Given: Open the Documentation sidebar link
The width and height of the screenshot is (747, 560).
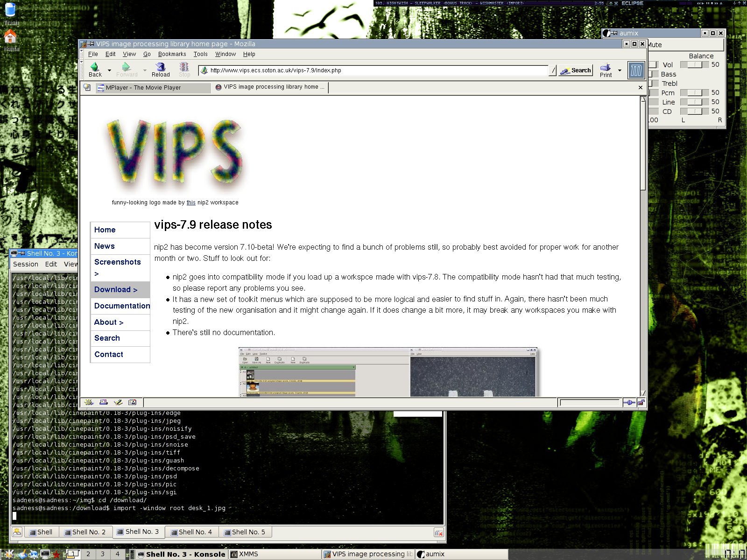Looking at the screenshot, I should (x=122, y=306).
